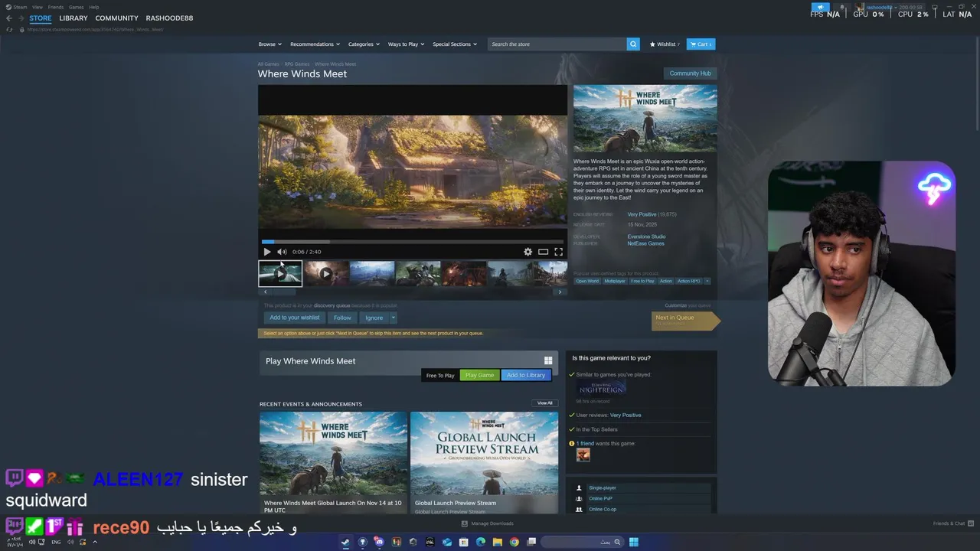Mute the trailer volume
The image size is (980, 551).
click(x=282, y=252)
